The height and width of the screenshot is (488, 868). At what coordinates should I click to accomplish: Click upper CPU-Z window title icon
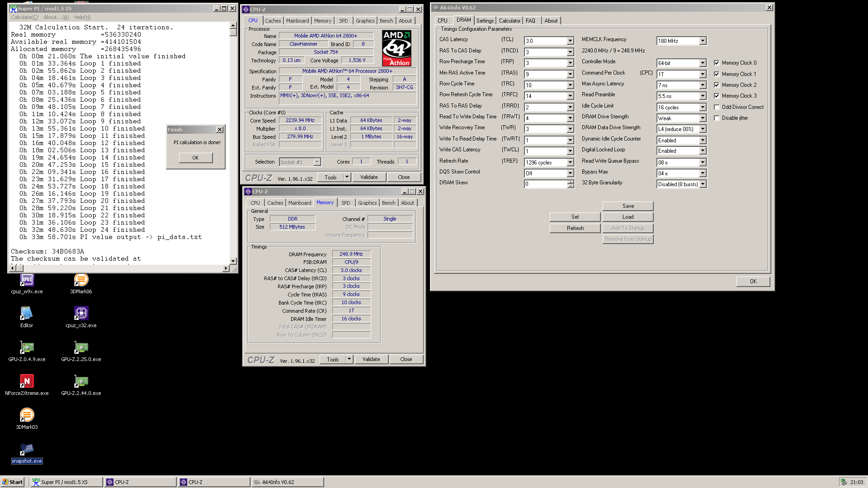coord(246,9)
